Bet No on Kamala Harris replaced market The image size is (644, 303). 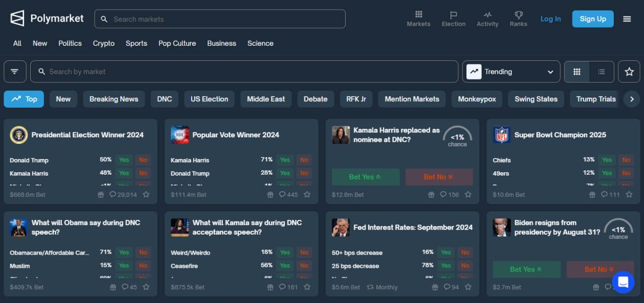point(439,177)
